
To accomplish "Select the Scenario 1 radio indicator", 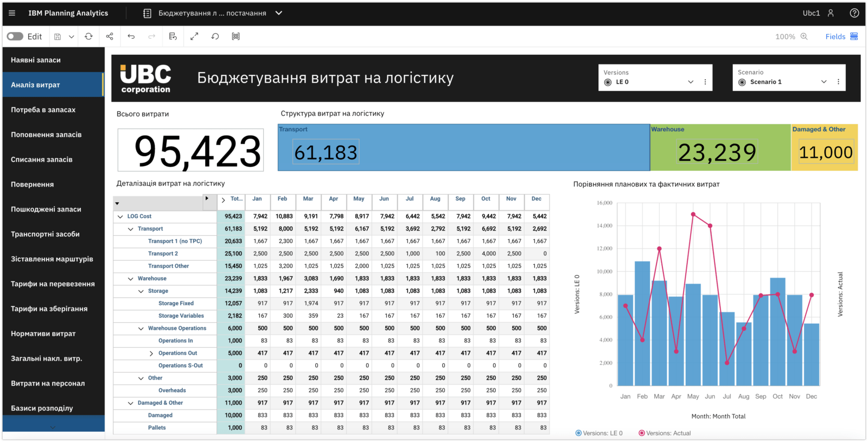I will (742, 82).
